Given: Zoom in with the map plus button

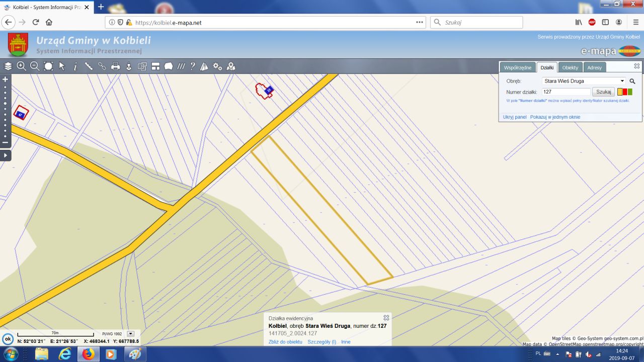Looking at the screenshot, I should 6,79.
